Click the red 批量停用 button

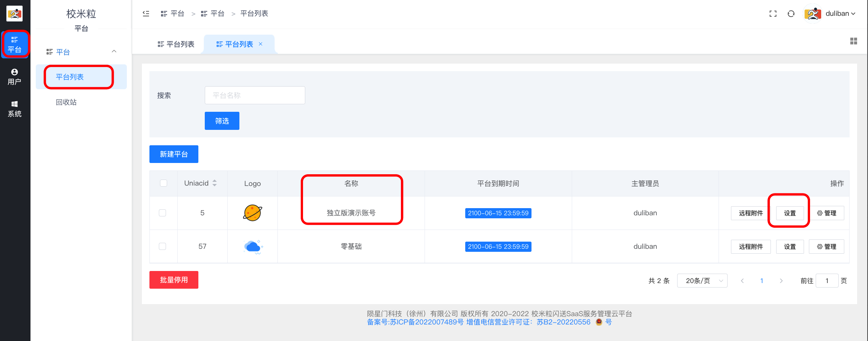(174, 280)
